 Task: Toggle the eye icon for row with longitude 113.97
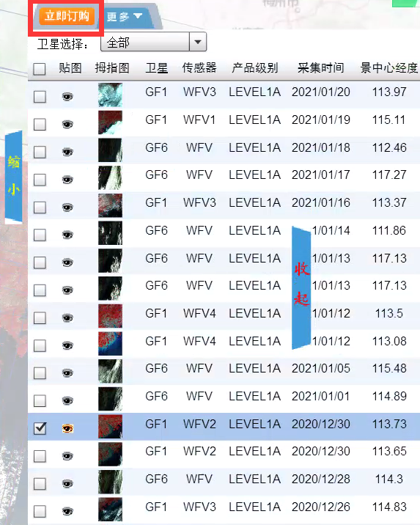click(67, 97)
